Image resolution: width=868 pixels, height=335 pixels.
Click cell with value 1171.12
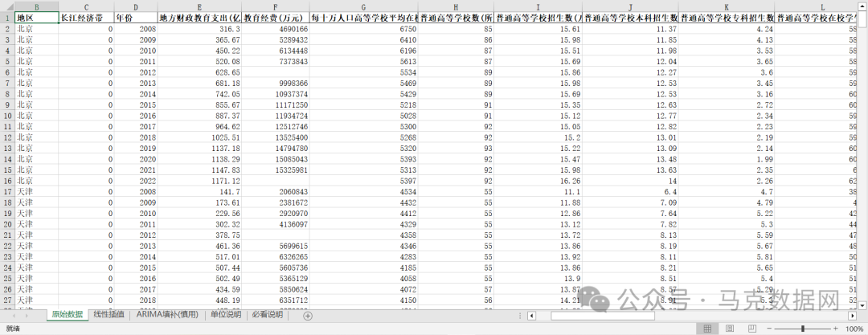pos(200,181)
